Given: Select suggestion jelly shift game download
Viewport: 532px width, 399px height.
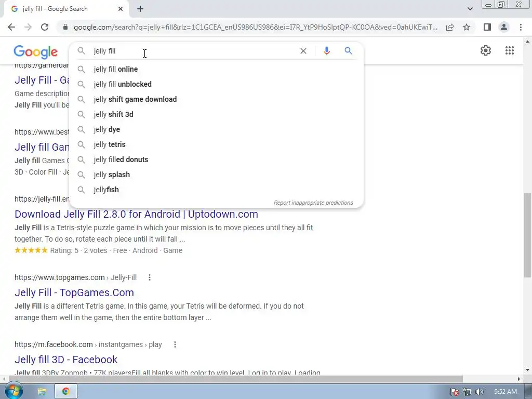Looking at the screenshot, I should pyautogui.click(x=216, y=99).
